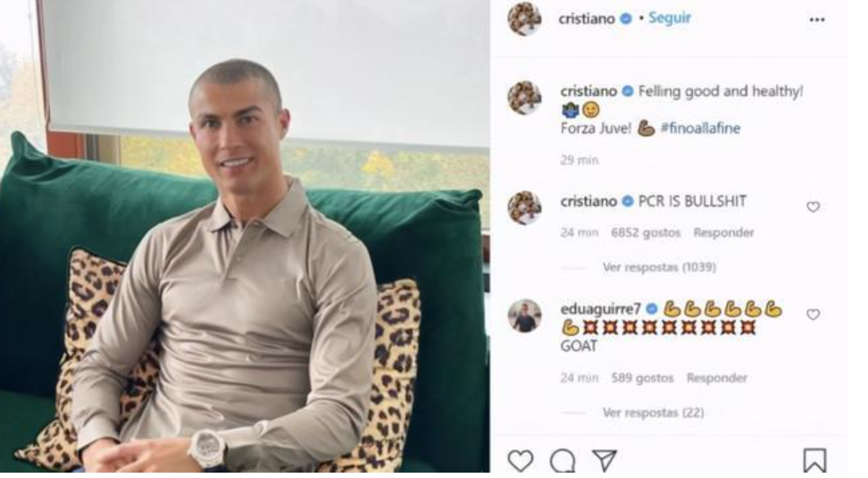Like the GOAT comment by eduaguirre7
Screen dimensions: 868x478
(813, 314)
